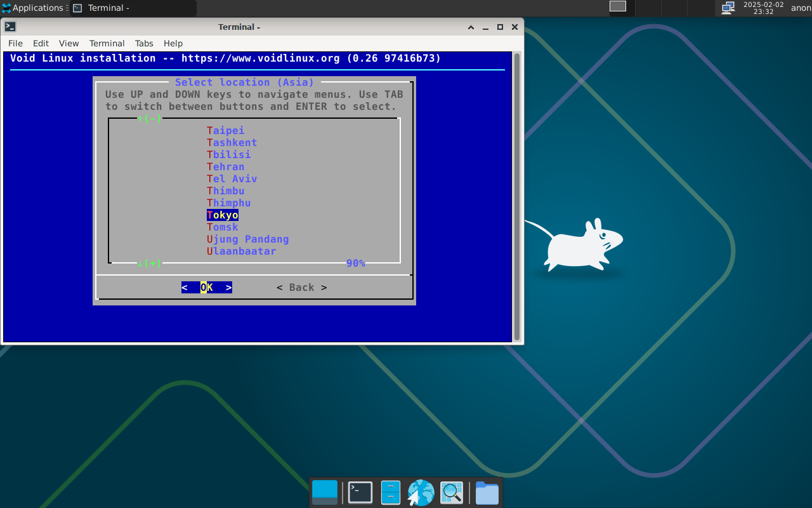Screen dimensions: 812x508
Task: Launch the Terminal emulator from the dock
Action: click(360, 492)
